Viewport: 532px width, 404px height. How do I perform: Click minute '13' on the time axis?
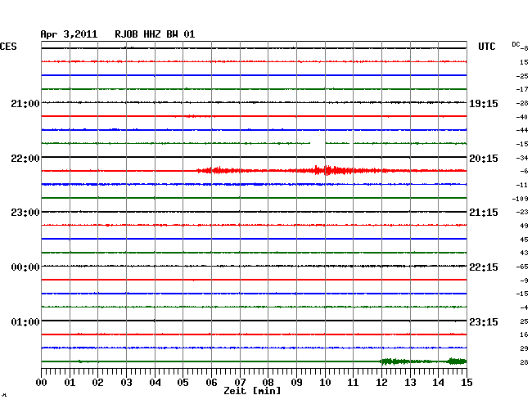click(x=410, y=383)
